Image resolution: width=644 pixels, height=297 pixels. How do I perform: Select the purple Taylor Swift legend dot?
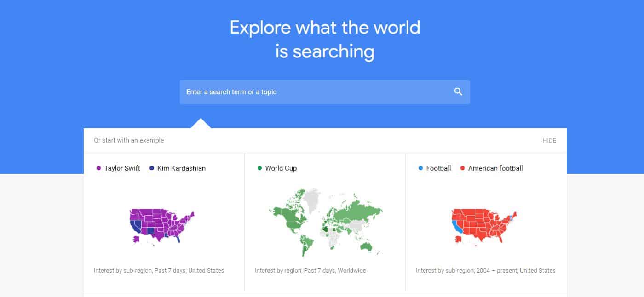98,168
